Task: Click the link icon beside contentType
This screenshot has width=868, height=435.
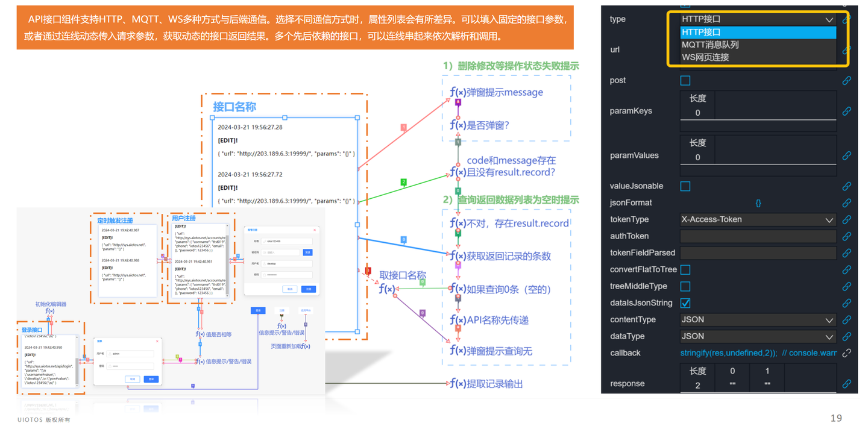Action: 846,320
